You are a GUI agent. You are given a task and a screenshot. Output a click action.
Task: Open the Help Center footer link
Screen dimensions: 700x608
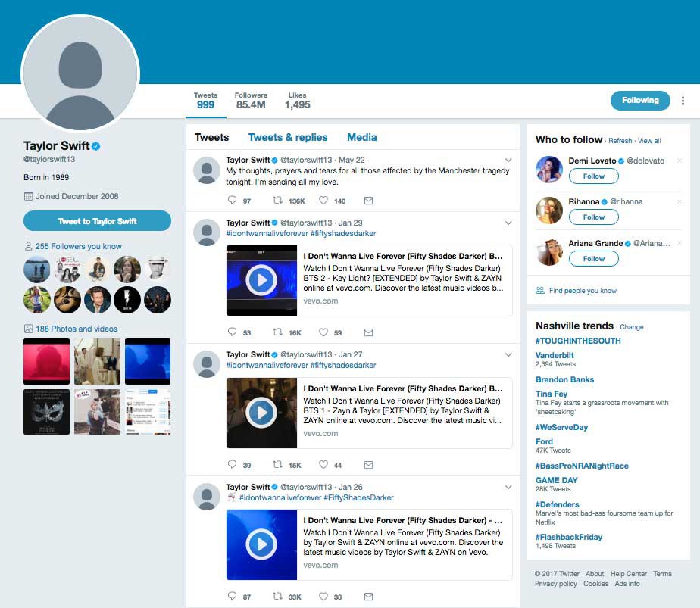[x=629, y=574]
